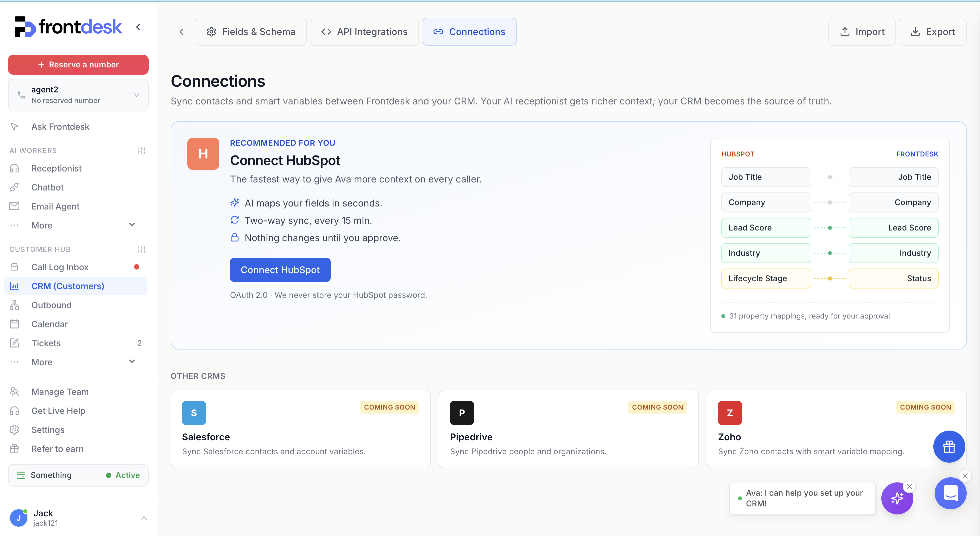Click Zoho's Coming Soon badge
The height and width of the screenshot is (536, 980).
point(925,407)
